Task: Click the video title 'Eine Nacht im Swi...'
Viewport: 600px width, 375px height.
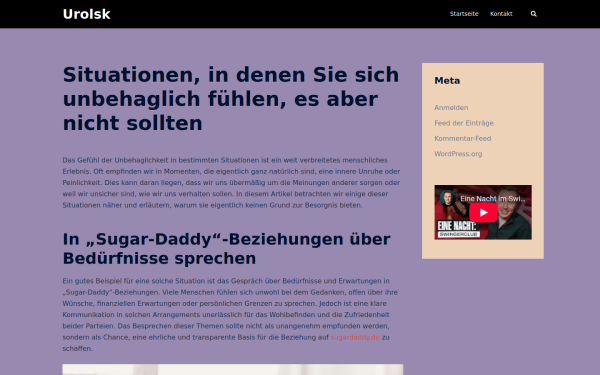Action: (493, 199)
